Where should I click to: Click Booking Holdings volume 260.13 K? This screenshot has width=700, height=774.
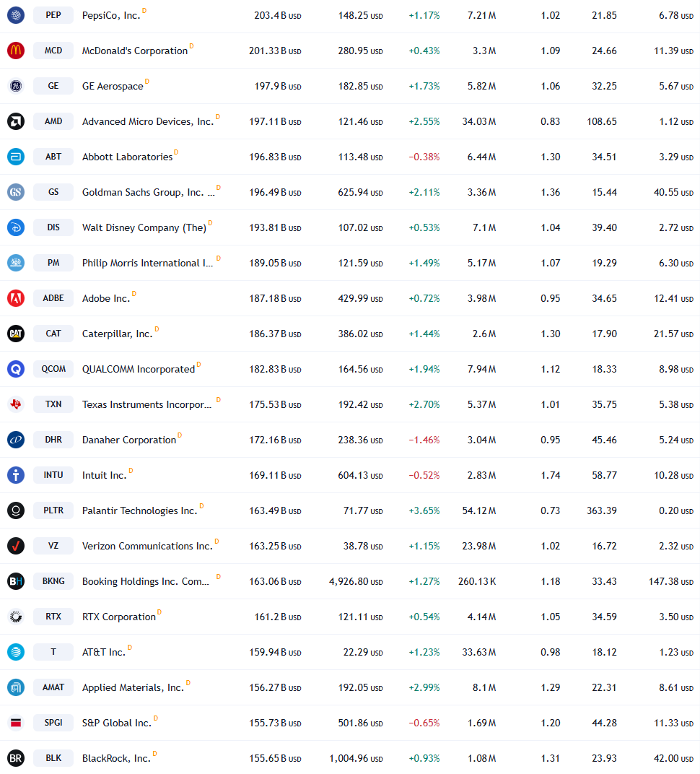pos(477,581)
